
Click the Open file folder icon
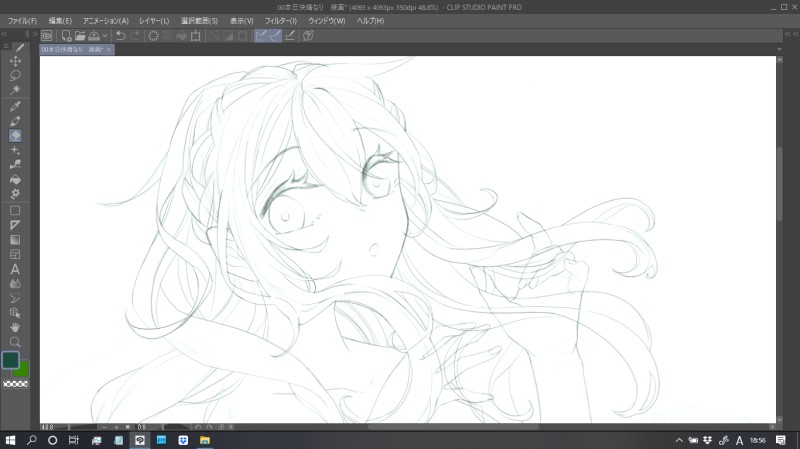pyautogui.click(x=80, y=36)
